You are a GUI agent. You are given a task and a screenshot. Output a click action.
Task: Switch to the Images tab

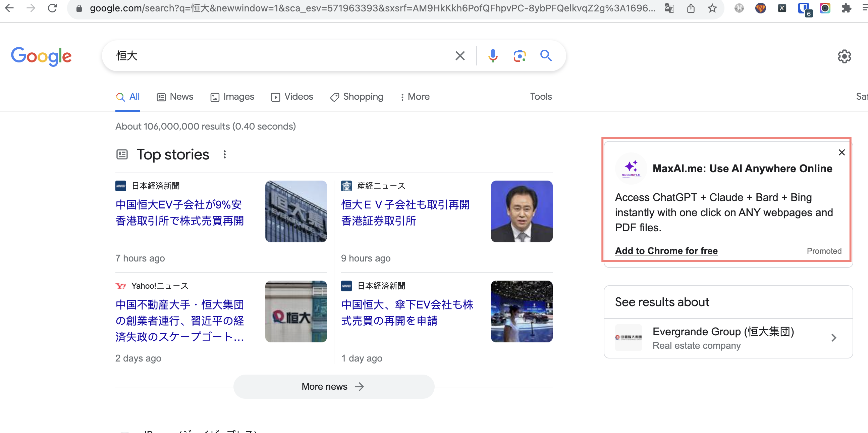(232, 97)
